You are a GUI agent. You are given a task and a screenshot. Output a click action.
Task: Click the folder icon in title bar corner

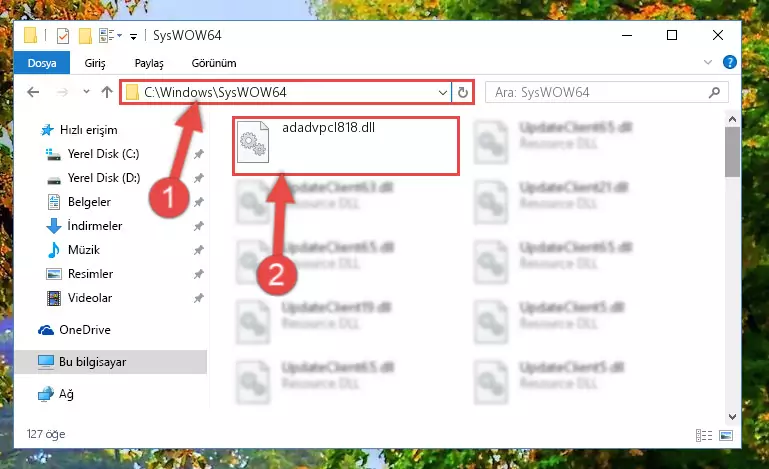30,35
